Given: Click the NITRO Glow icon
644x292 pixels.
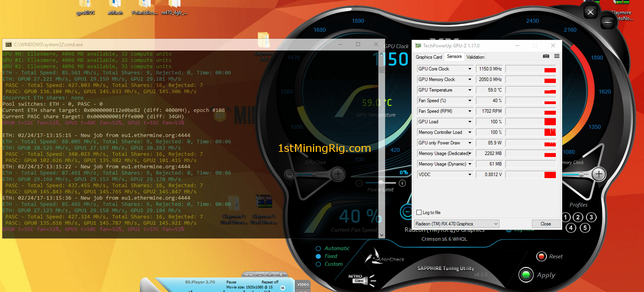Looking at the screenshot, I should (x=359, y=279).
